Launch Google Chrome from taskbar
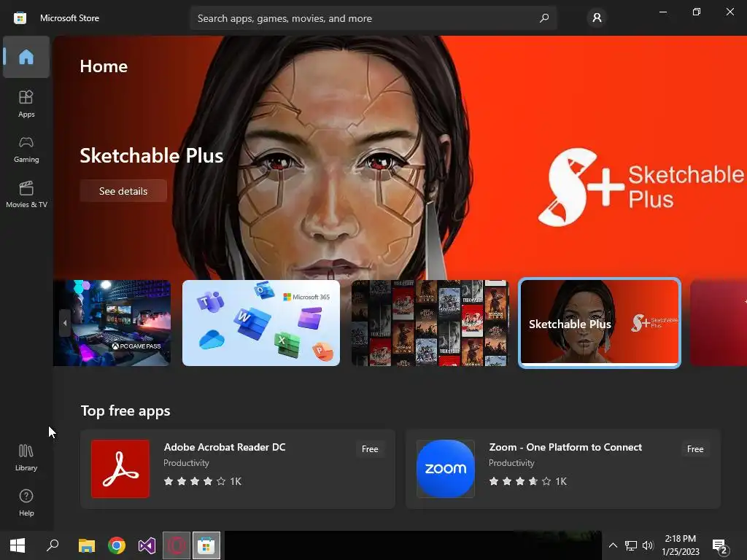Viewport: 747px width, 560px height. coord(117,545)
